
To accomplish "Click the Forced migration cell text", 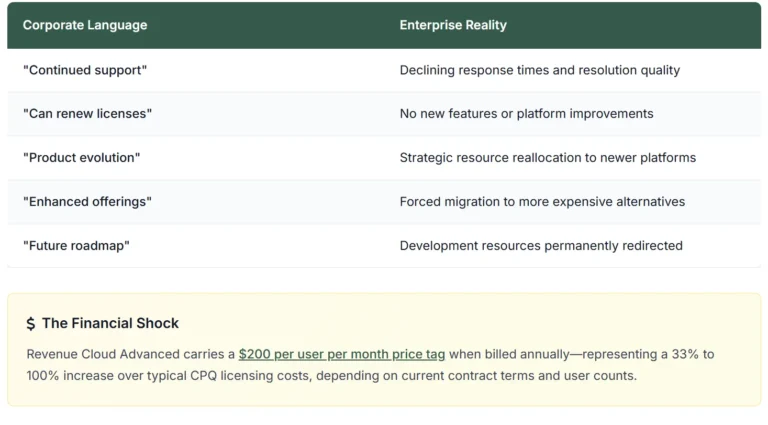I will click(542, 202).
